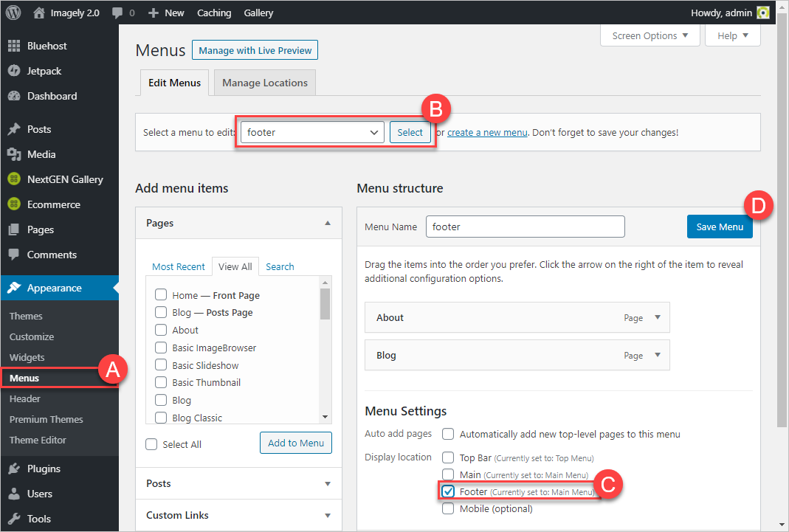Click the Media icon in sidebar
This screenshot has width=789, height=532.
(x=14, y=154)
